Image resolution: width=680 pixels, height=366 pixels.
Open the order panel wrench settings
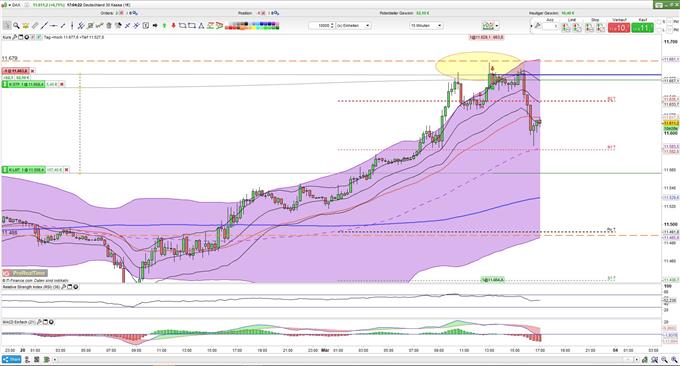pyautogui.click(x=537, y=26)
